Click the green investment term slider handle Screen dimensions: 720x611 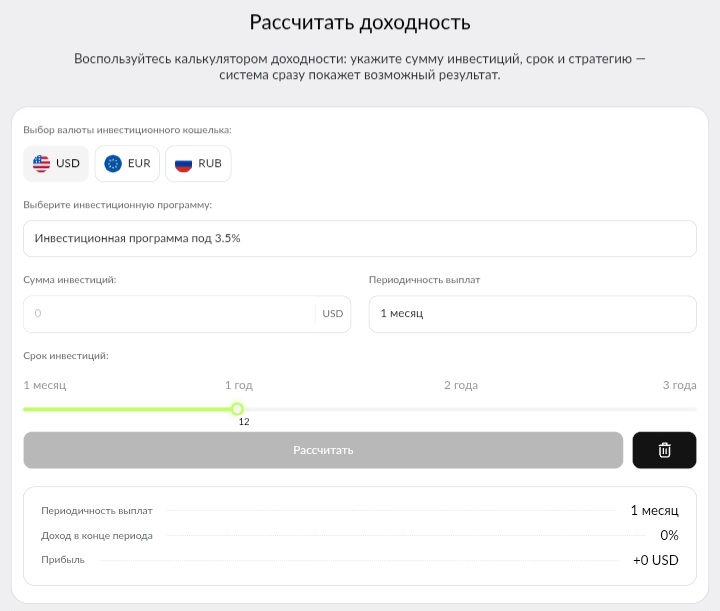pos(237,408)
